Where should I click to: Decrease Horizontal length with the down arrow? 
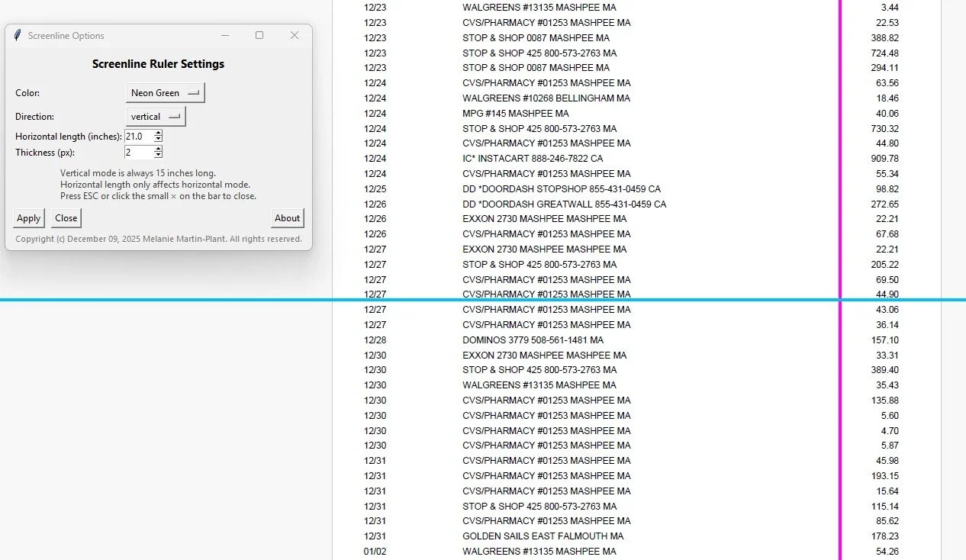pos(158,139)
